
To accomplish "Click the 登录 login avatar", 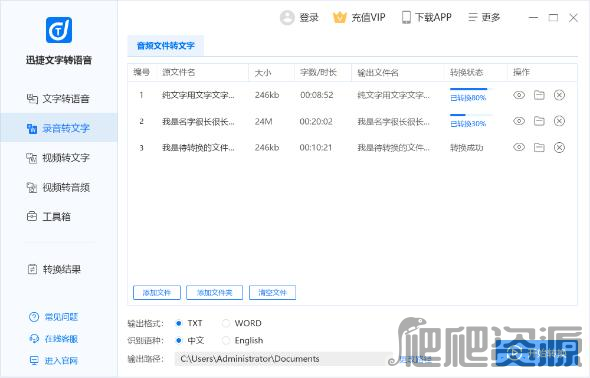I will coord(287,18).
